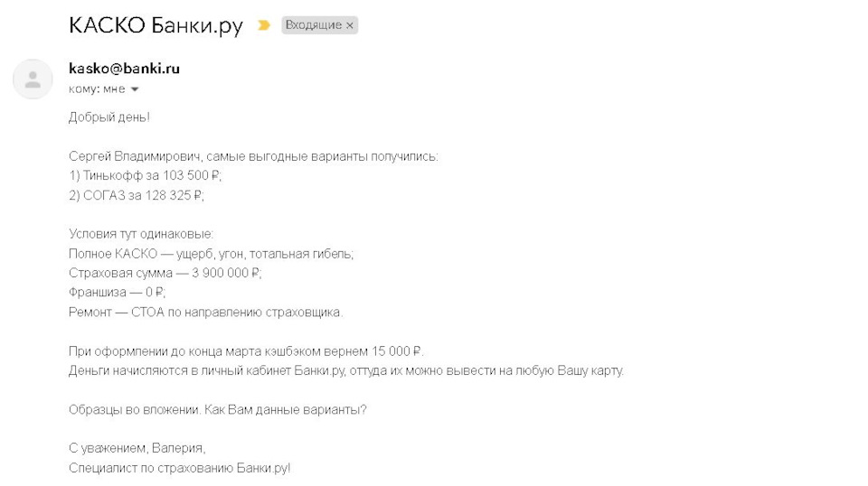Remove the Входящие label with its x
Screen dimensions: 868x486
[x=350, y=25]
